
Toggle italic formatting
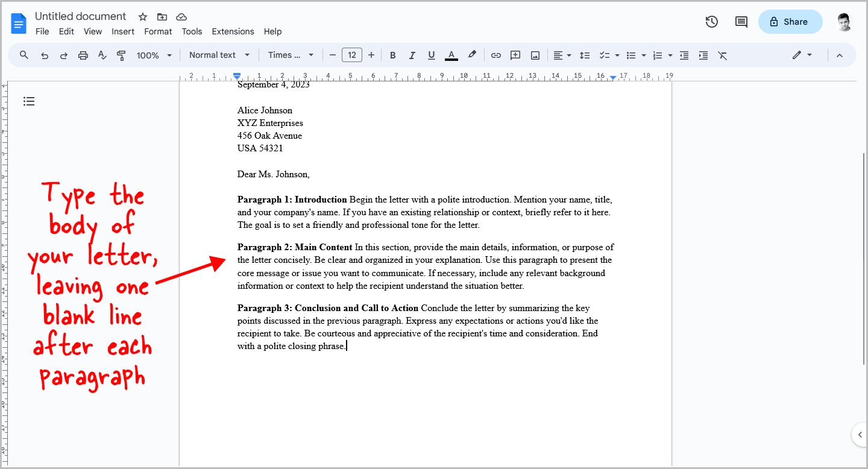click(x=412, y=55)
